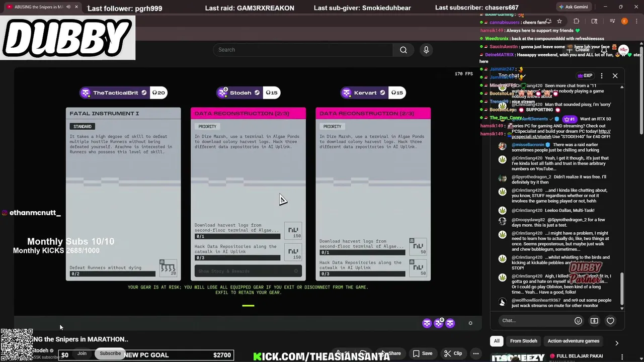
Task: Click the 0/3 Hack Data Repositories bar on Stodeh's card
Action: point(237,257)
